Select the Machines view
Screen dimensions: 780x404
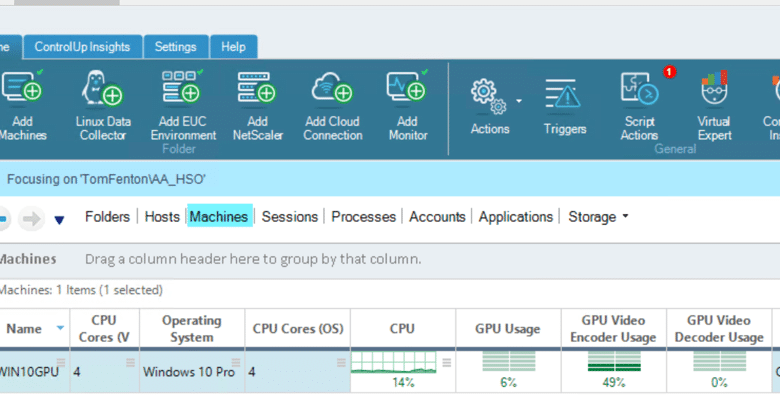coord(219,217)
